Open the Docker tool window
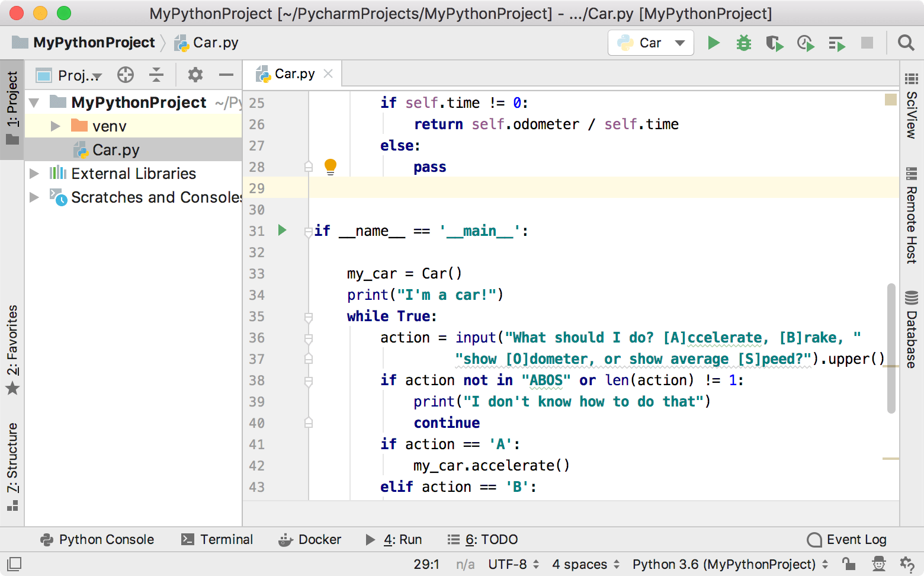The image size is (924, 576). coord(310,539)
